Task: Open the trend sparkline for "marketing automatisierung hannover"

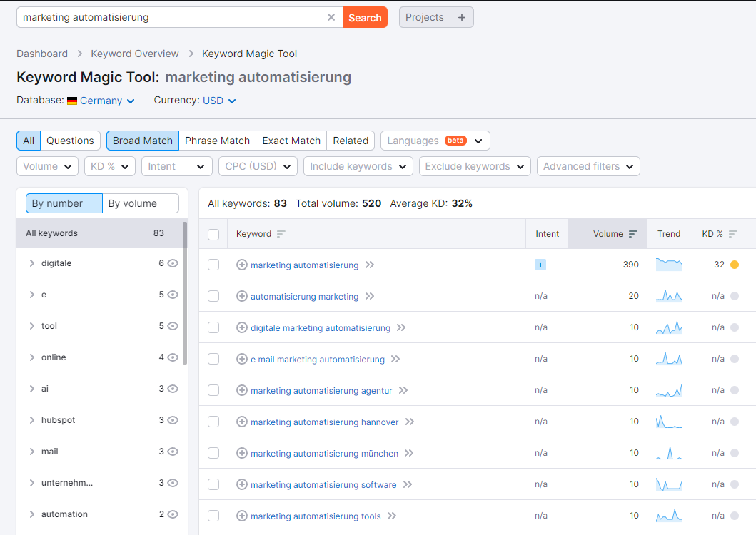Action: (x=668, y=422)
